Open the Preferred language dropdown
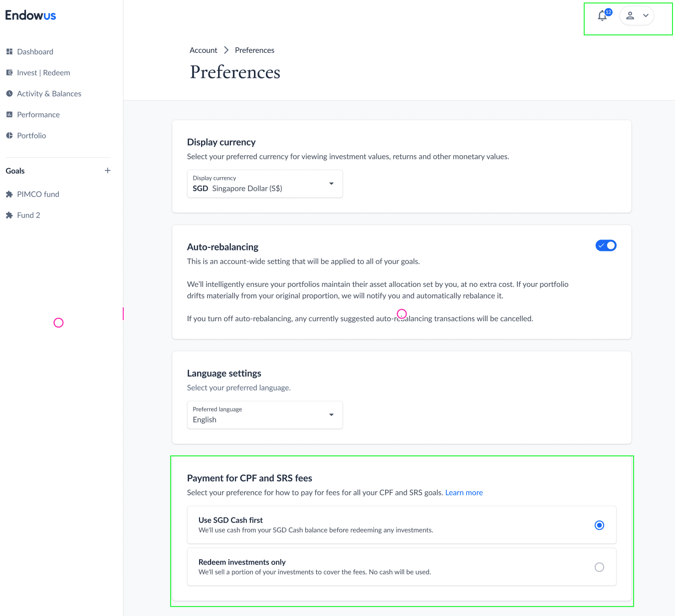Viewport: 675px width, 616px height. pos(264,415)
